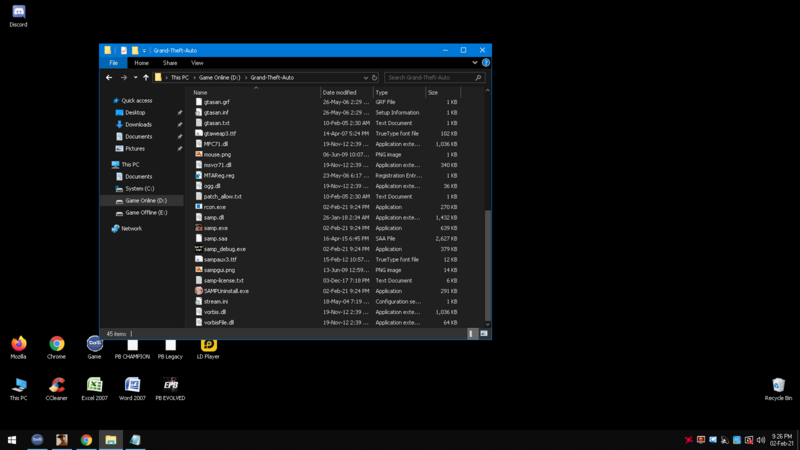The width and height of the screenshot is (800, 450).
Task: Click the Properties quick access toolbar icon
Action: click(123, 51)
